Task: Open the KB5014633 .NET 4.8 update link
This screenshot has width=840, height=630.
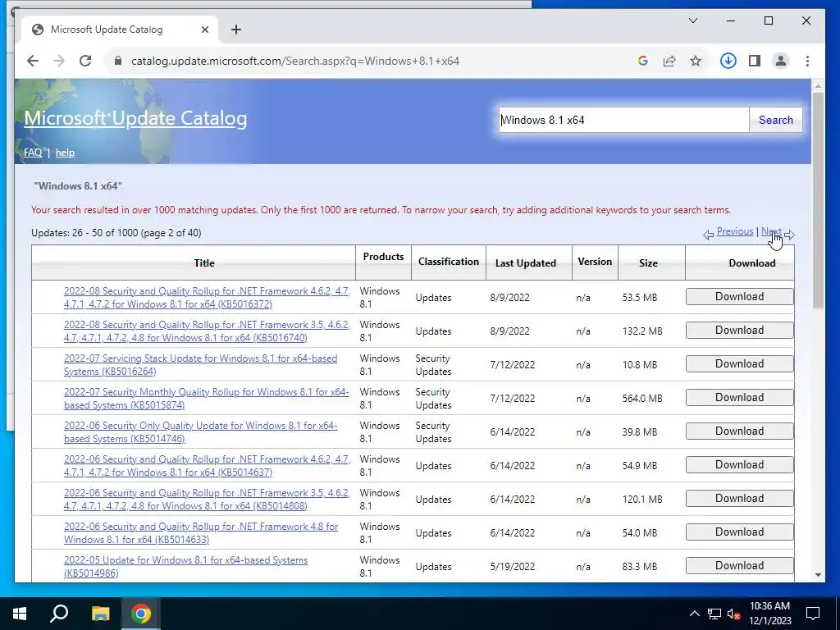Action: click(x=201, y=533)
